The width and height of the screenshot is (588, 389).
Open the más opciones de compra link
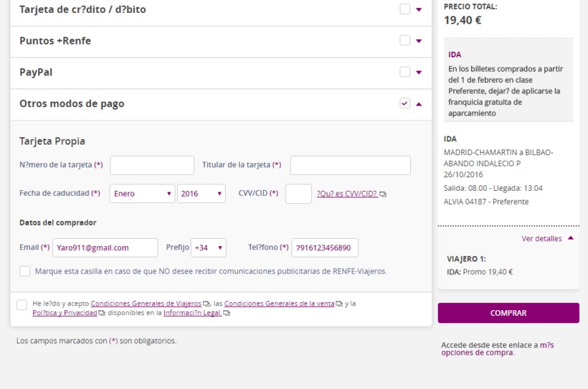tap(497, 349)
